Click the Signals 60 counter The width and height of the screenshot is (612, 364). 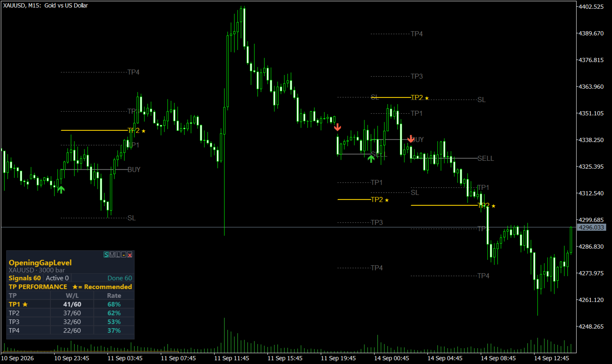tap(25, 278)
